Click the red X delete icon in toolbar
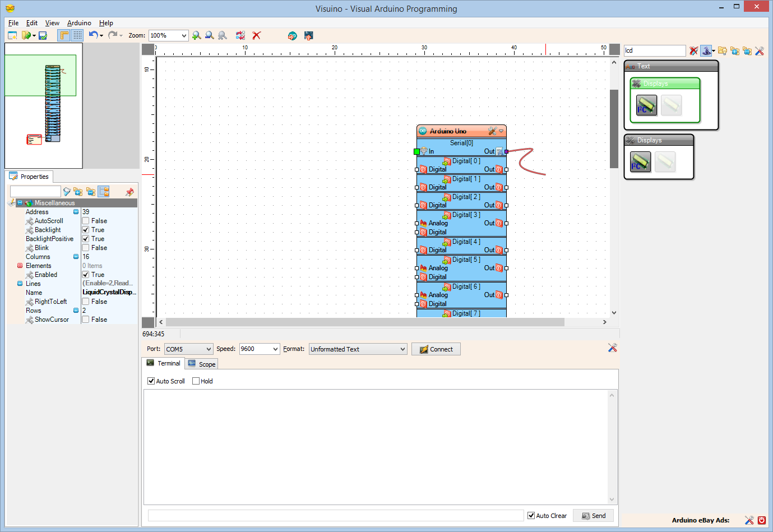The height and width of the screenshot is (532, 773). pos(256,35)
